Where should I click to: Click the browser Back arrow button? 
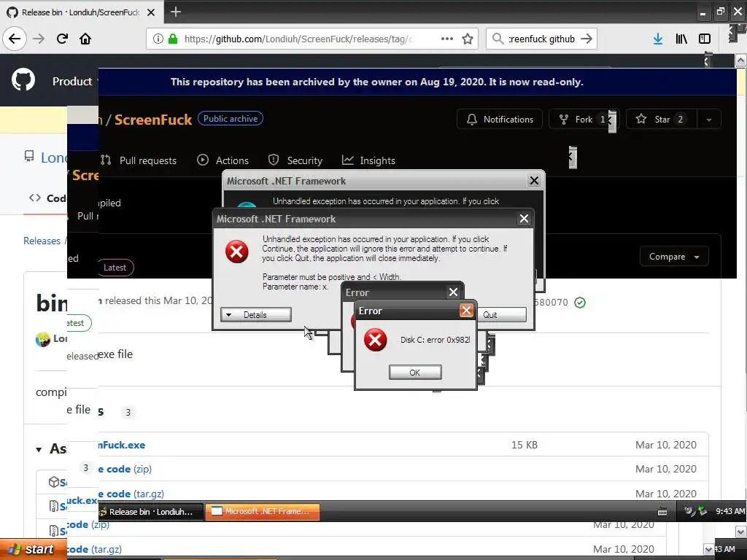click(x=15, y=39)
